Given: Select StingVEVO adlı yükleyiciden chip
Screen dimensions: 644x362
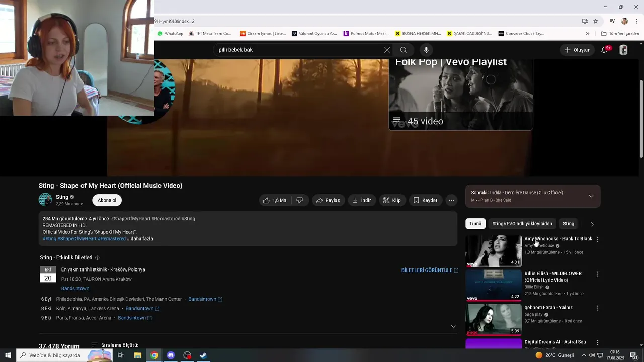Looking at the screenshot, I should [x=522, y=224].
